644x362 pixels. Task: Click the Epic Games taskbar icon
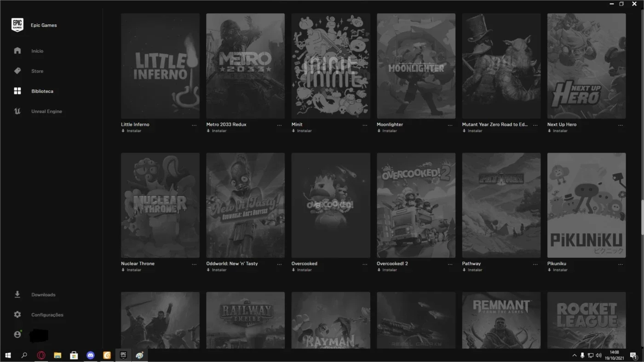point(123,355)
